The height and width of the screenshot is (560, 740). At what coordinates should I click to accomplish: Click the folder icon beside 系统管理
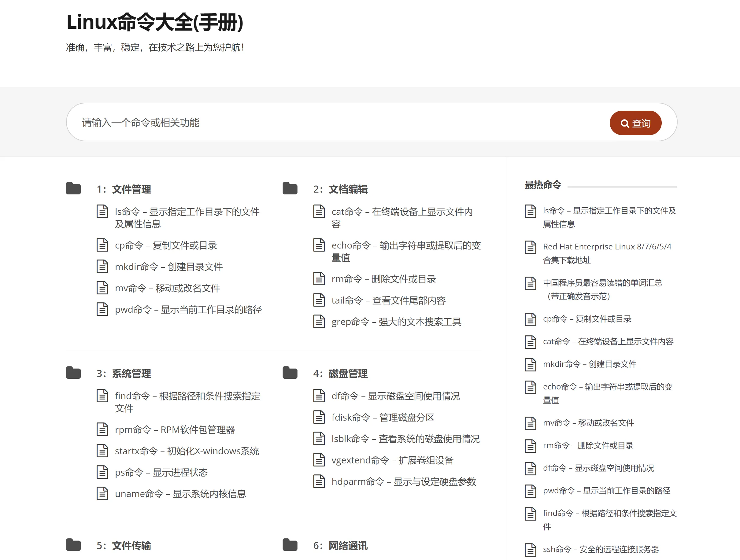click(73, 373)
